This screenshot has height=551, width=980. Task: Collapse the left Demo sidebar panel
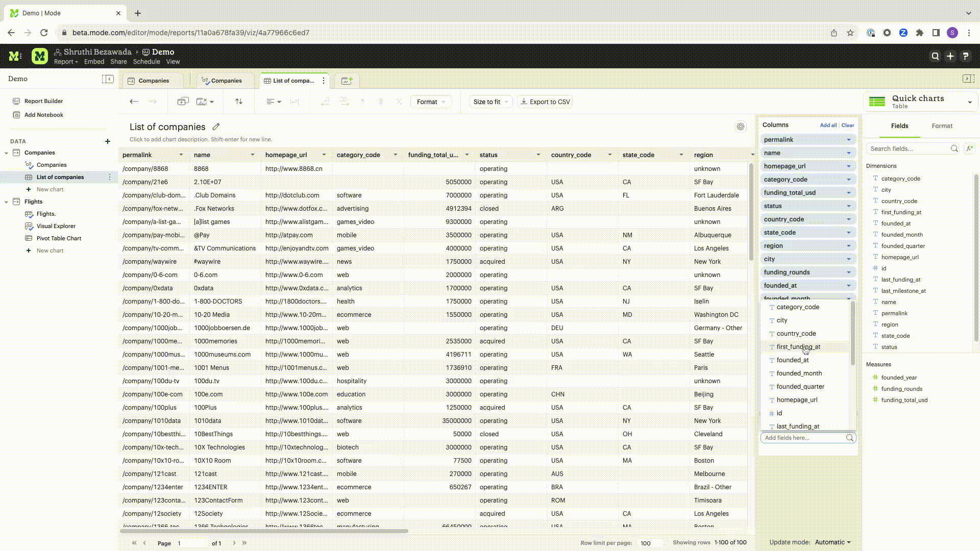point(108,79)
